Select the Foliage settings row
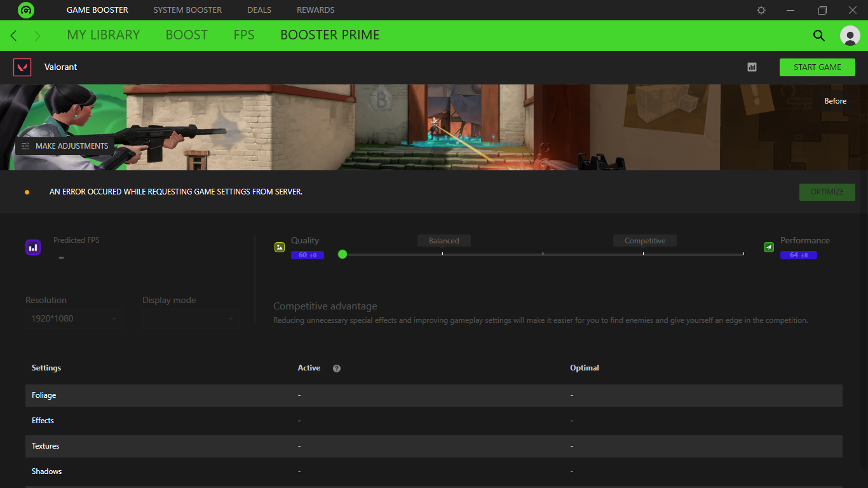Image resolution: width=868 pixels, height=488 pixels. [x=434, y=395]
